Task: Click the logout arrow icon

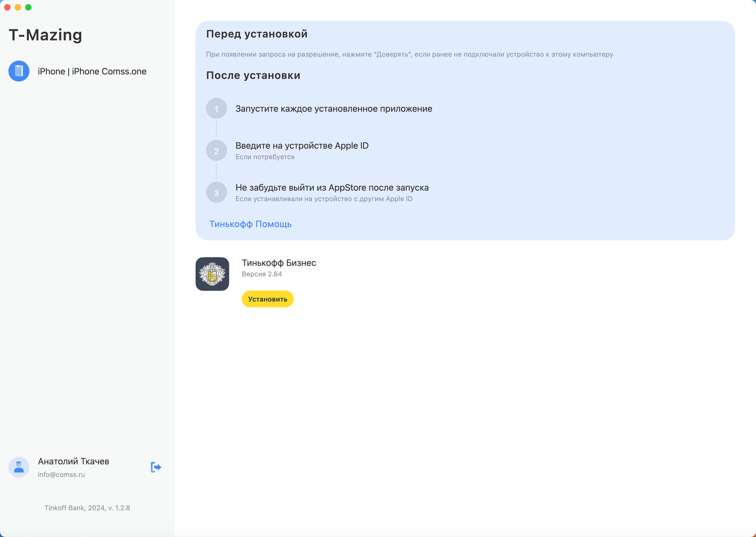Action: click(x=156, y=467)
